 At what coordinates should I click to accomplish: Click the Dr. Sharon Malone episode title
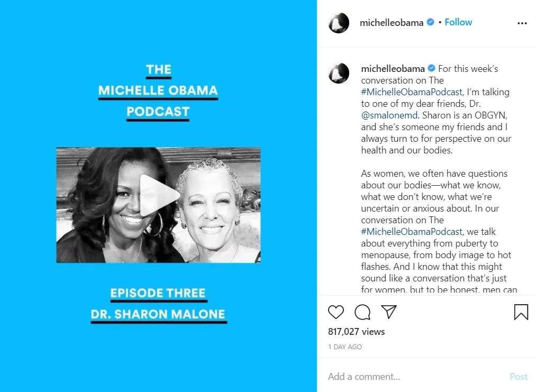tap(158, 314)
